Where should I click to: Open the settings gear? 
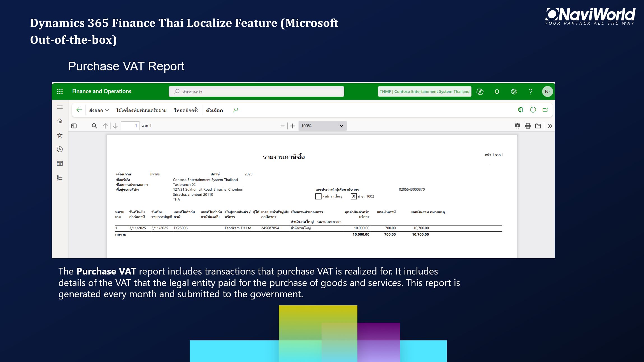point(514,92)
